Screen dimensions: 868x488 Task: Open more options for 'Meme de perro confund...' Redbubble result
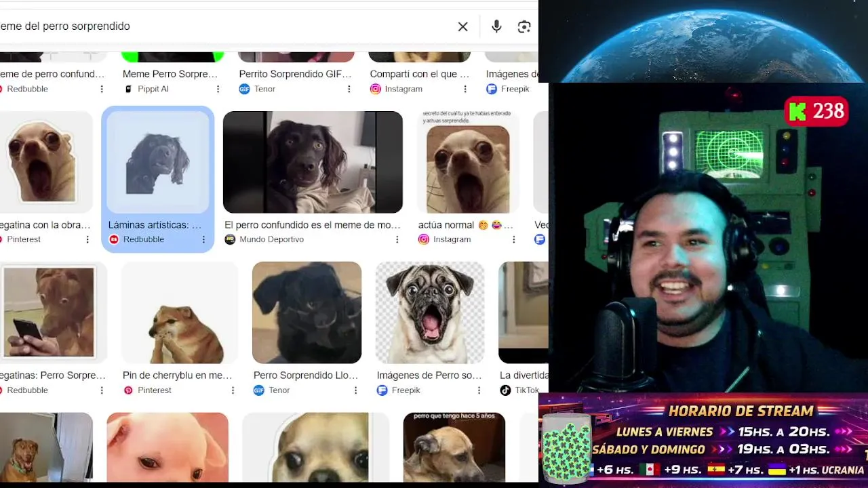[102, 89]
